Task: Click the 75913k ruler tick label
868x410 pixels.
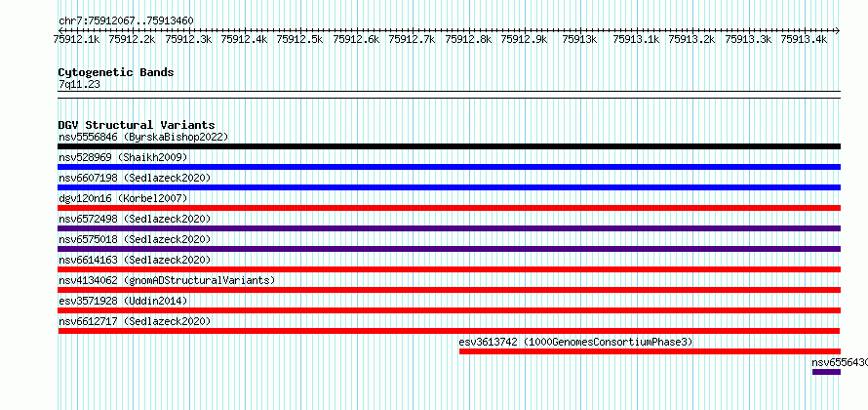Action: 580,39
